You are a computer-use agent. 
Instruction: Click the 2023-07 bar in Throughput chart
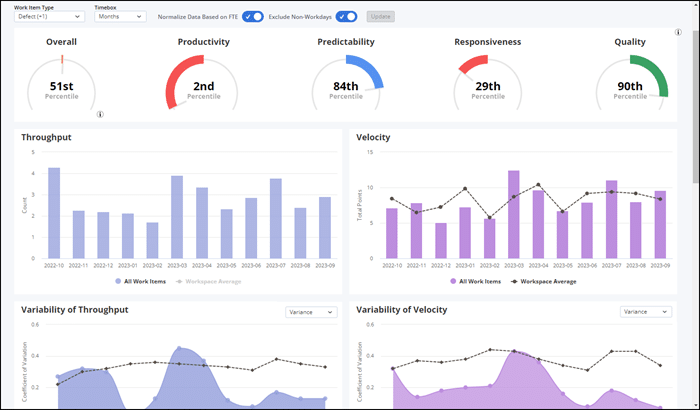pyautogui.click(x=276, y=218)
